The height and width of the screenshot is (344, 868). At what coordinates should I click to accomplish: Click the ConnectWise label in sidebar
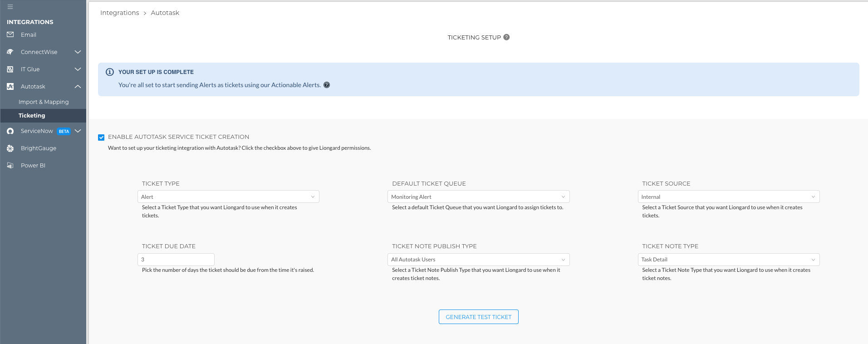(x=39, y=52)
